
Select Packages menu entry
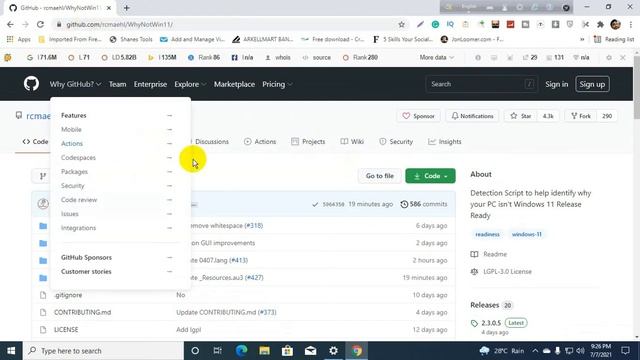click(x=74, y=172)
